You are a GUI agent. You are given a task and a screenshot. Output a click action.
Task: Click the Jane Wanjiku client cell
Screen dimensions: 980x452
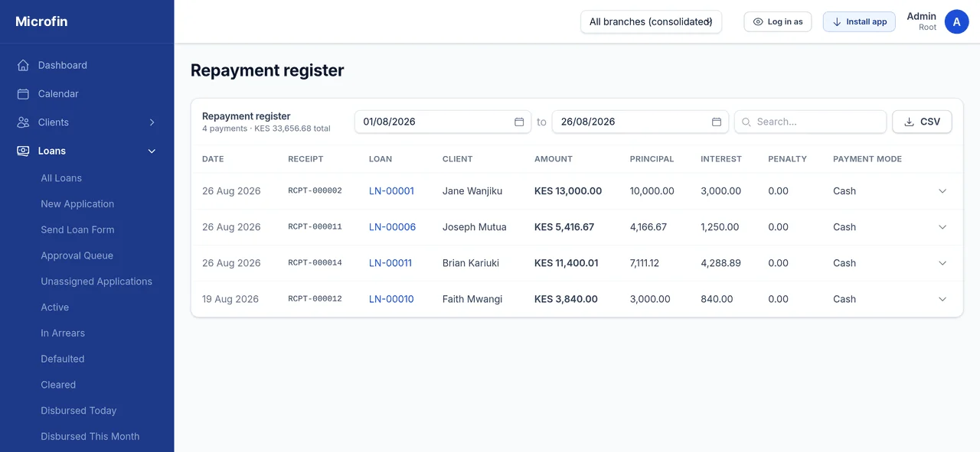pyautogui.click(x=472, y=191)
